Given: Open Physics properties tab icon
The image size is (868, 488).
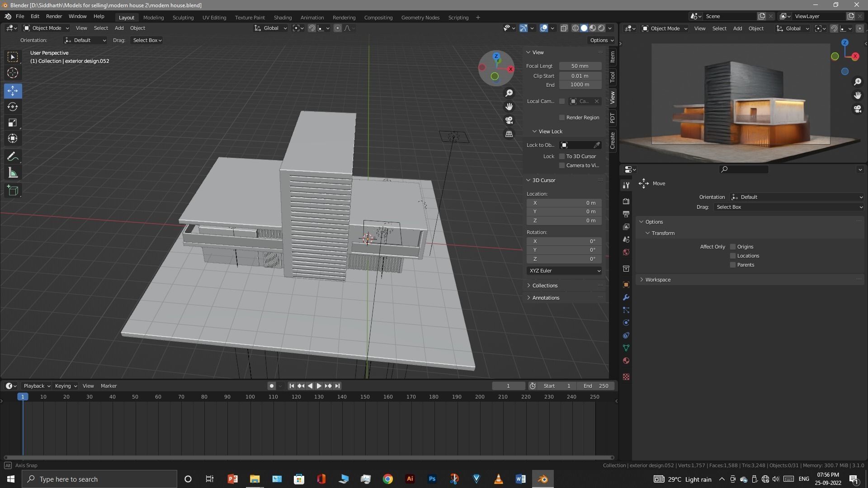Looking at the screenshot, I should pyautogui.click(x=626, y=323).
